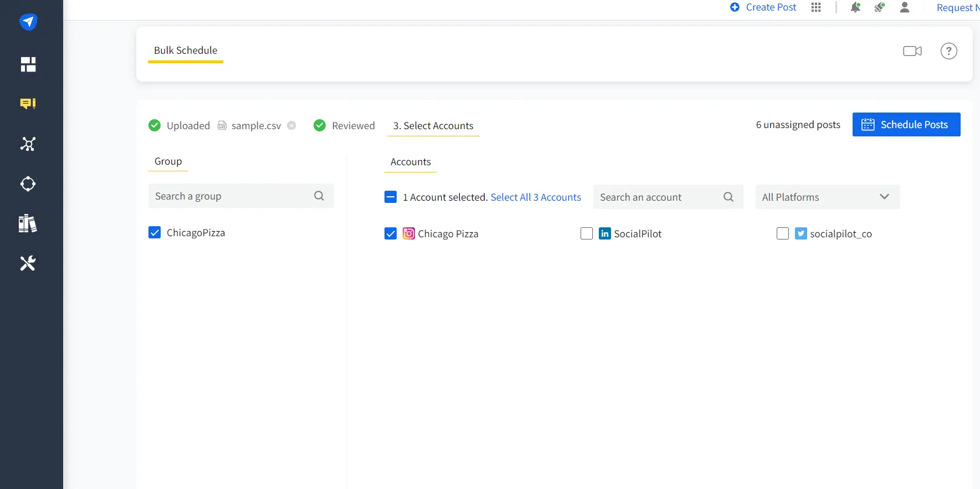Click Select All 3 Accounts link
980x489 pixels.
pyautogui.click(x=536, y=197)
